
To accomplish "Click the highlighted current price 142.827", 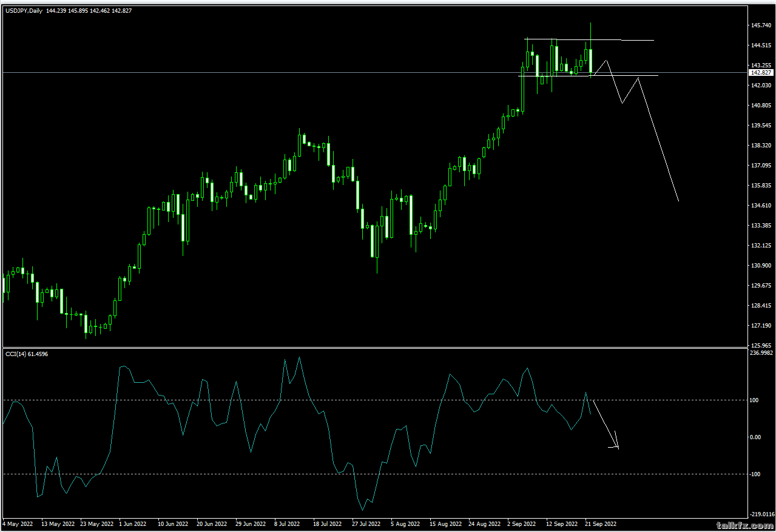I will point(761,72).
